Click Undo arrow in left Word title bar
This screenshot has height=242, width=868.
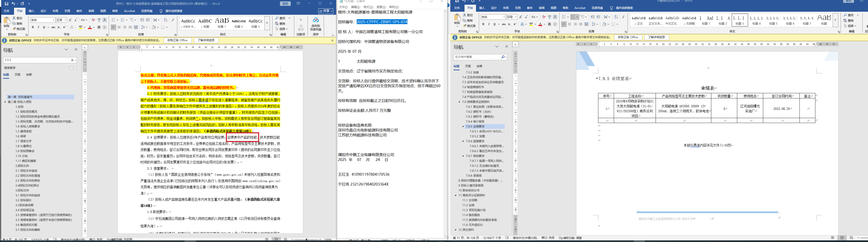(13, 4)
